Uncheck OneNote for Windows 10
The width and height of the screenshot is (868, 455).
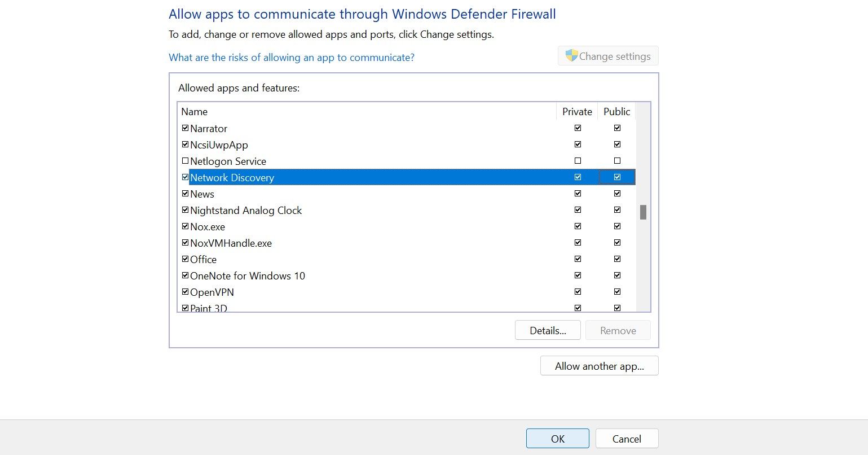click(x=185, y=275)
